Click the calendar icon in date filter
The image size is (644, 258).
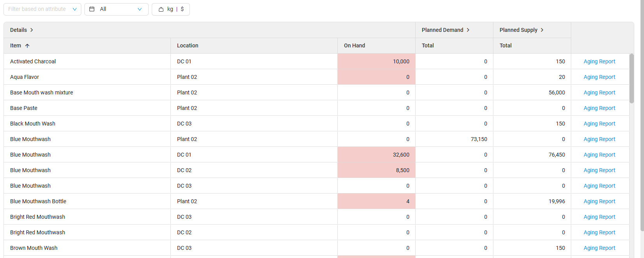(92, 9)
